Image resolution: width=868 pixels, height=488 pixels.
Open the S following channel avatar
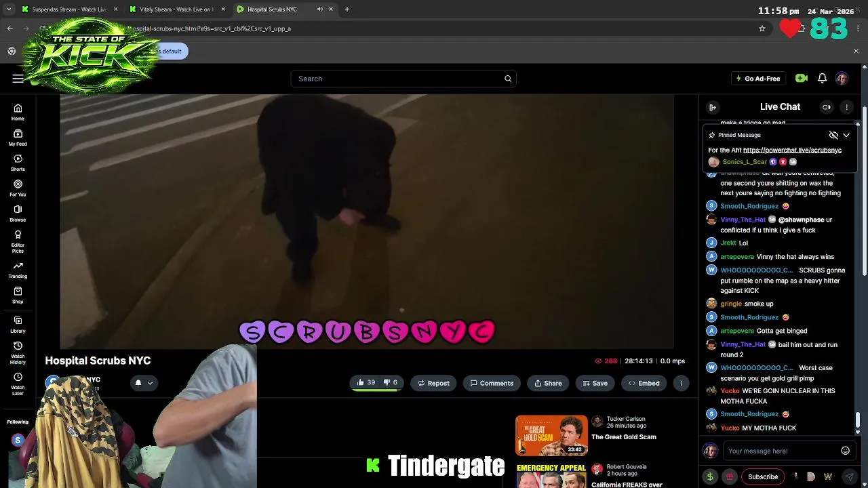point(18,441)
